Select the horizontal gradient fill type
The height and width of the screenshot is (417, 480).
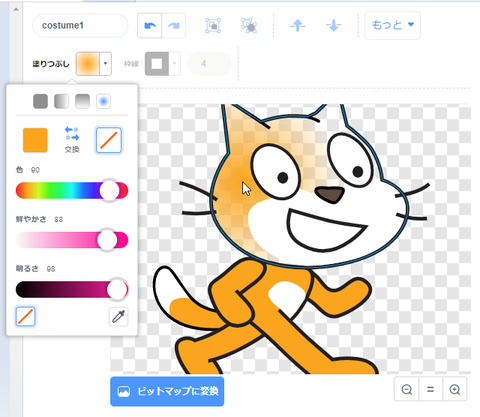pyautogui.click(x=61, y=101)
